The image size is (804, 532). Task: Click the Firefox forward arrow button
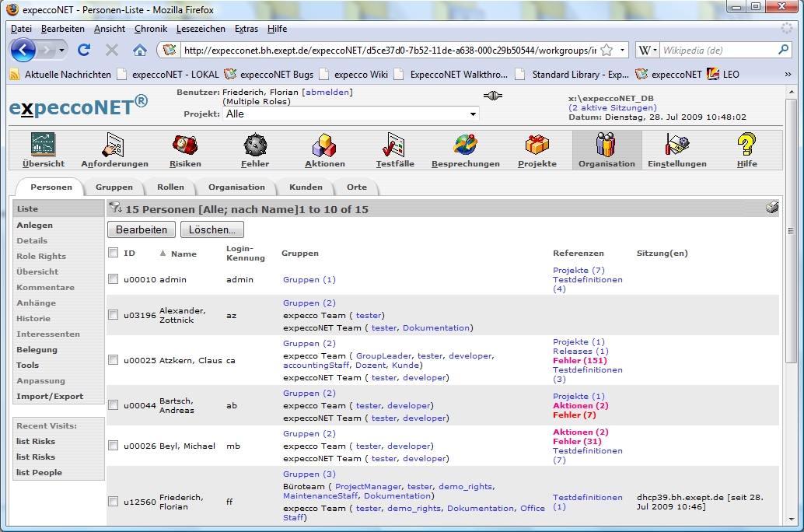click(x=47, y=51)
